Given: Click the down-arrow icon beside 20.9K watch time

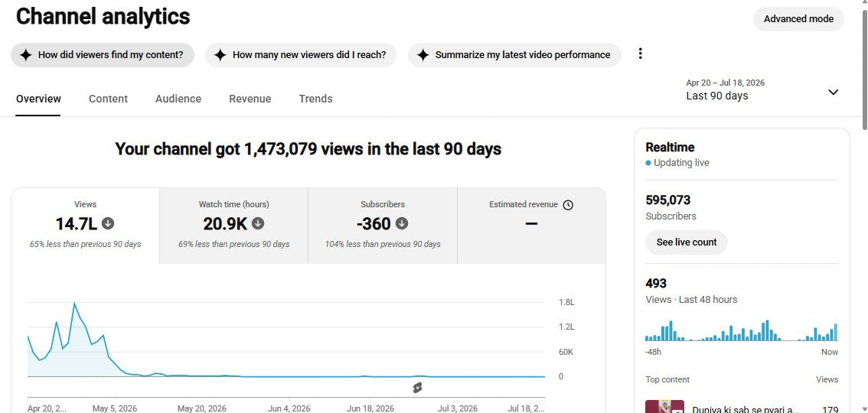Looking at the screenshot, I should tap(258, 223).
